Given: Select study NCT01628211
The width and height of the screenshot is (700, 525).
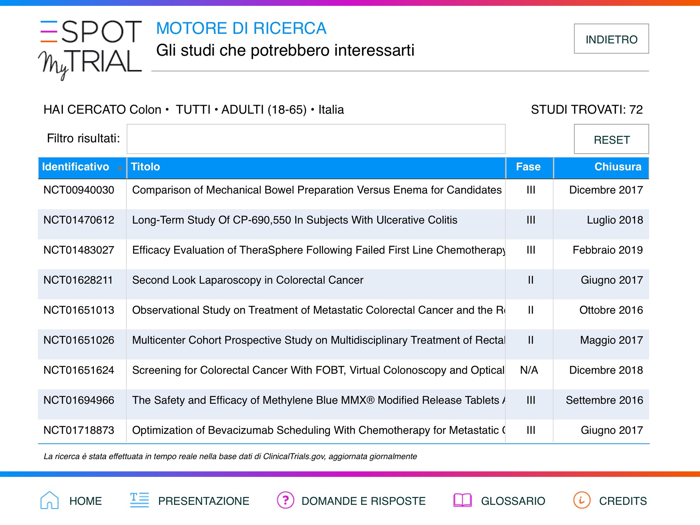Looking at the screenshot, I should (x=78, y=280).
